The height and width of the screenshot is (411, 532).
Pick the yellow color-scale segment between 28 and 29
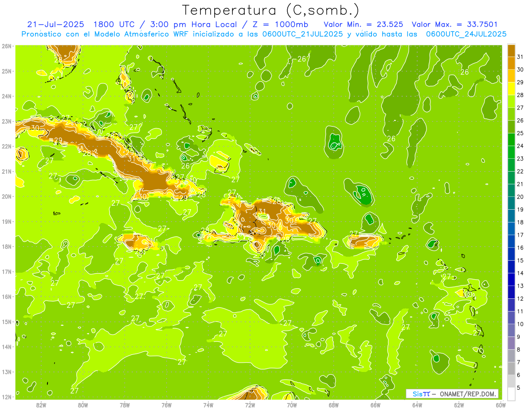coord(511,89)
